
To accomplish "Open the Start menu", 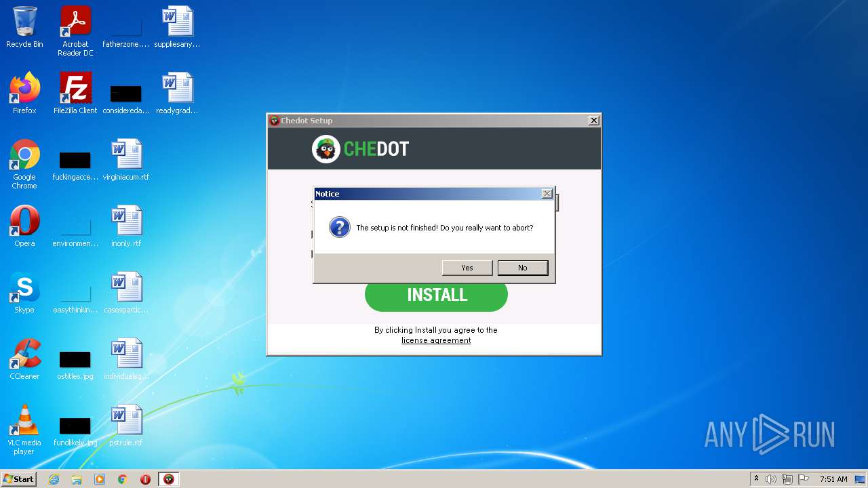I will click(18, 479).
